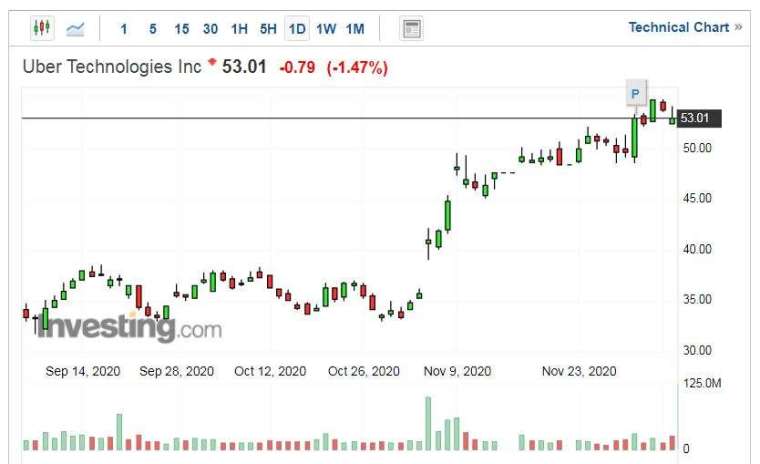This screenshot has height=464, width=760.
Task: Click the blue P marker on chart
Action: point(635,94)
